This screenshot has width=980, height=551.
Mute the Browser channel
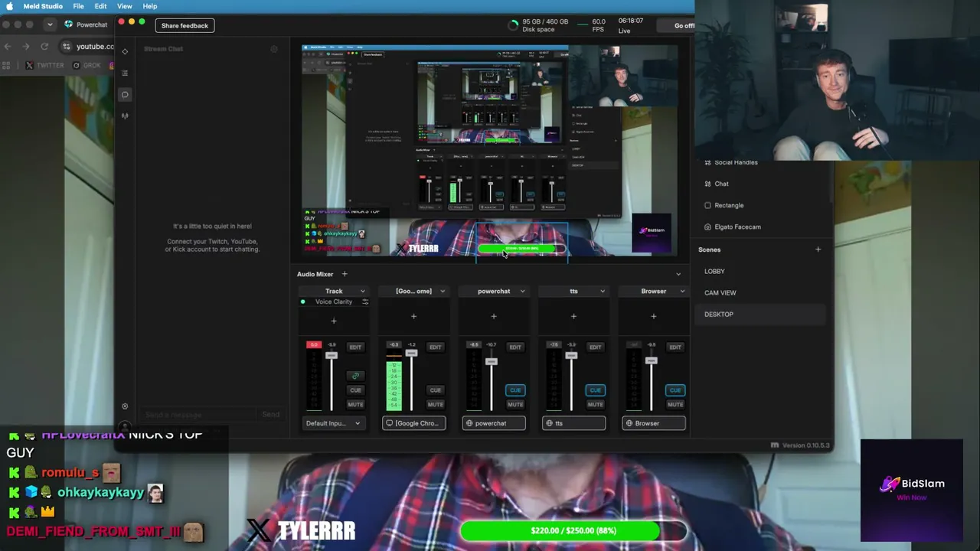pos(675,404)
